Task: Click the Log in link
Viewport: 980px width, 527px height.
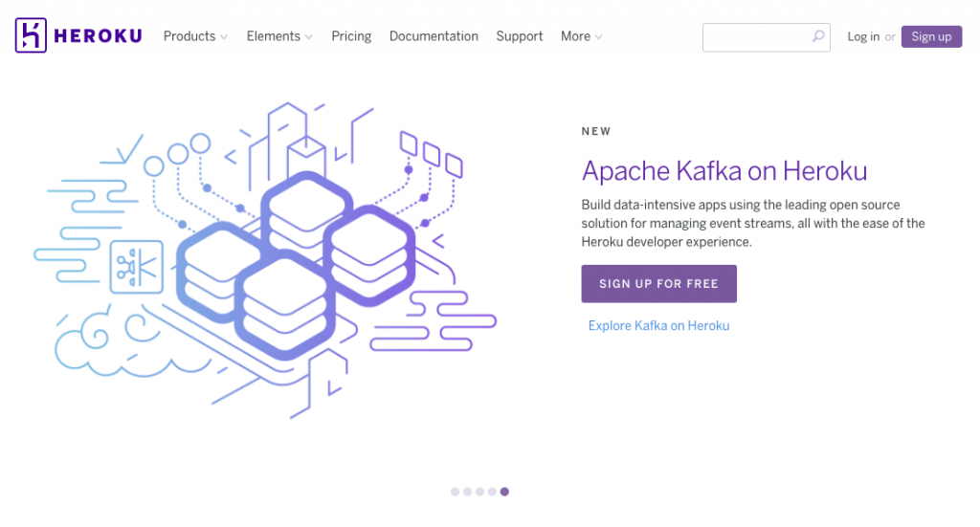Action: click(x=863, y=37)
